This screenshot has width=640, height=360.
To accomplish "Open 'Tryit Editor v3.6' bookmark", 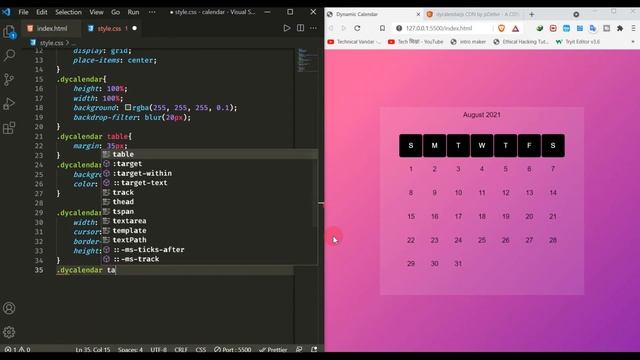I will click(578, 42).
